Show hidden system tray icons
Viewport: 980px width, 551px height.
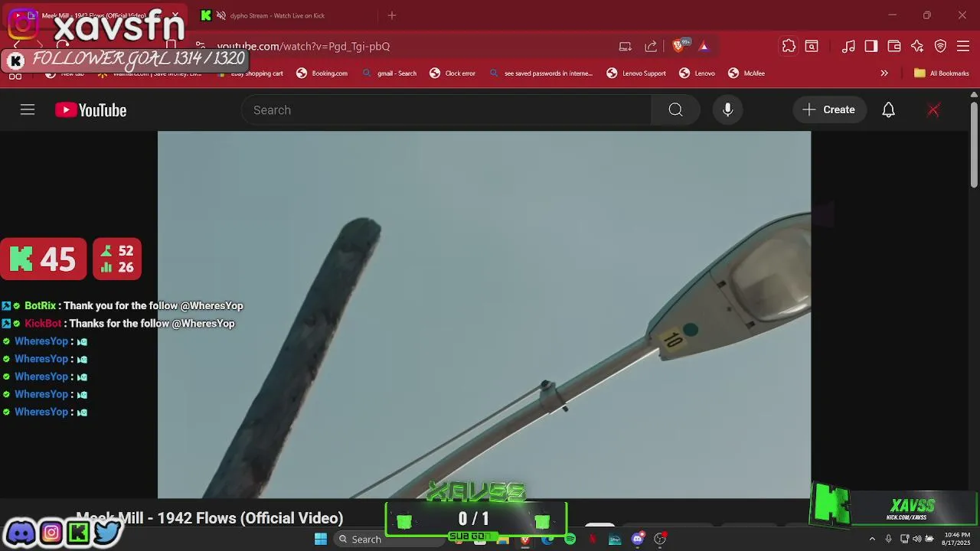[x=872, y=539]
